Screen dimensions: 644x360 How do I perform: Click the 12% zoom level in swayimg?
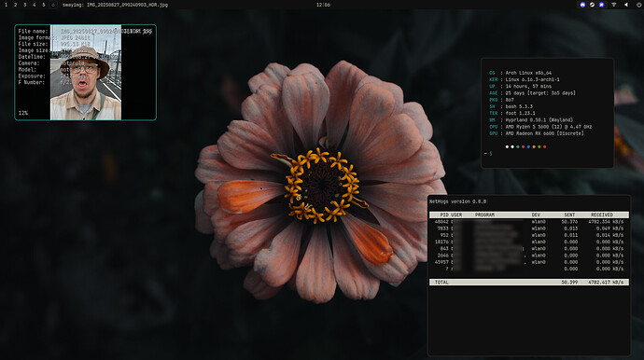tap(23, 113)
